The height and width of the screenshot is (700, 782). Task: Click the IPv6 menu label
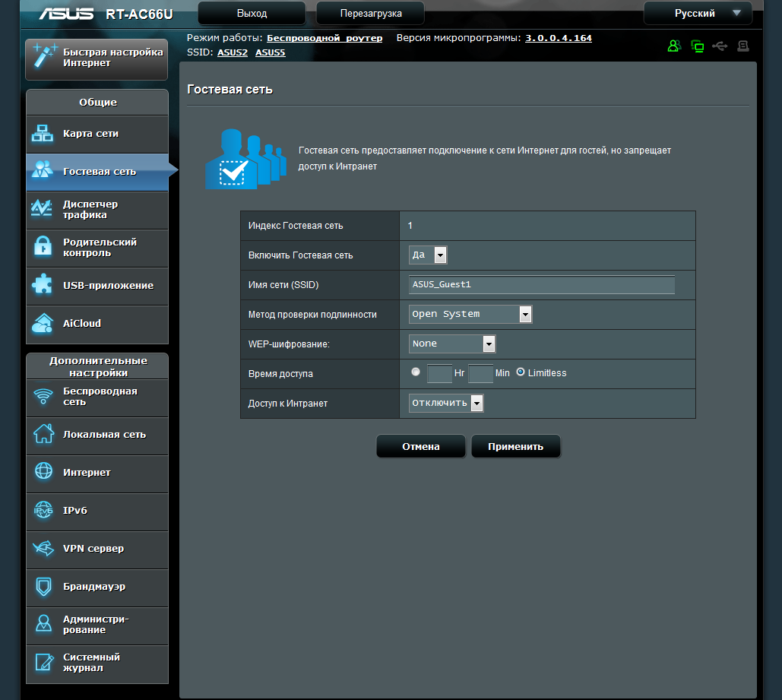(x=74, y=511)
